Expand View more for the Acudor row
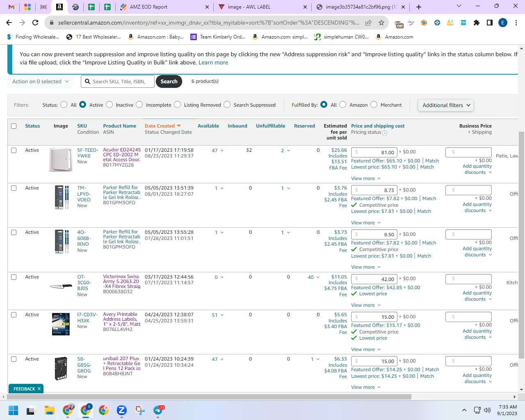The image size is (525, 420). (x=366, y=178)
